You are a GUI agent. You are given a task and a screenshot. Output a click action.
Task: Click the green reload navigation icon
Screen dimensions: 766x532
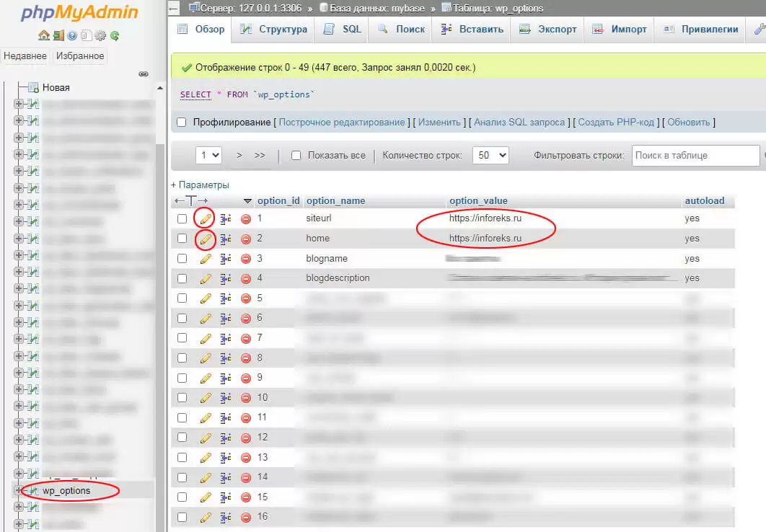[x=114, y=35]
